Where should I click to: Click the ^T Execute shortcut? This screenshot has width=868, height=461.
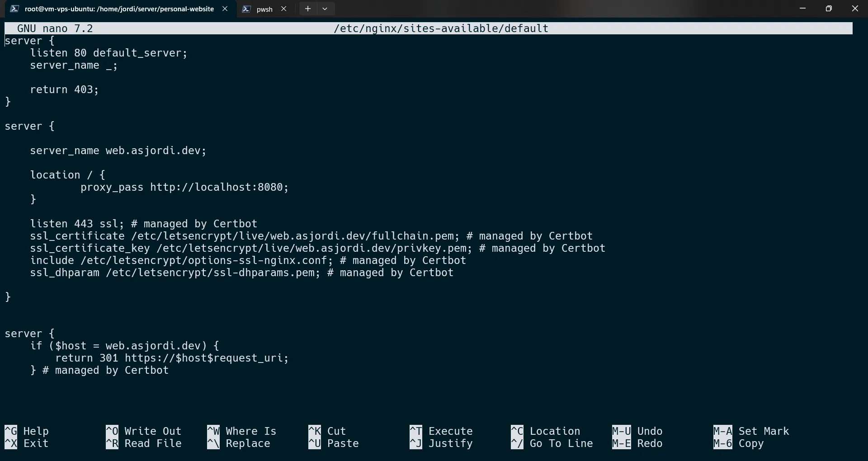[x=441, y=431]
